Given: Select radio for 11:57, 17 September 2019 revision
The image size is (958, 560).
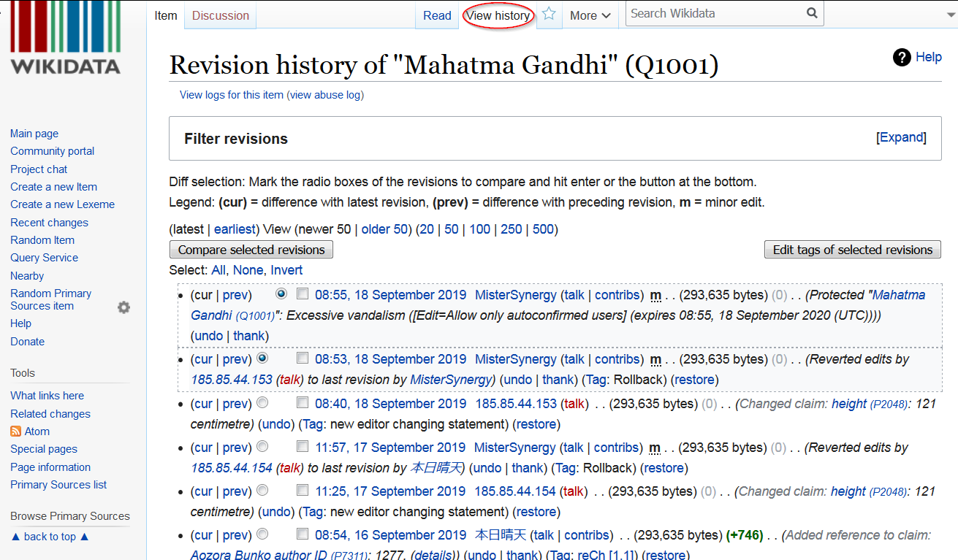Looking at the screenshot, I should pyautogui.click(x=262, y=447).
